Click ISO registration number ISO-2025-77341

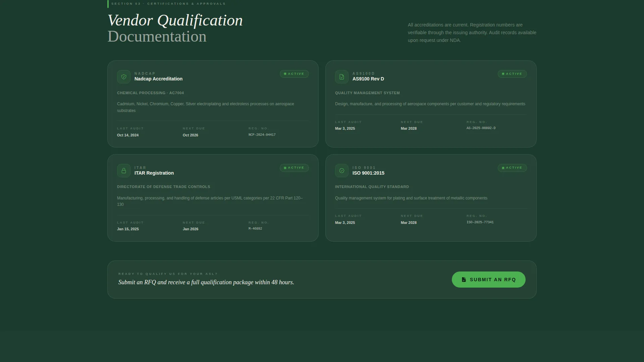click(480, 222)
